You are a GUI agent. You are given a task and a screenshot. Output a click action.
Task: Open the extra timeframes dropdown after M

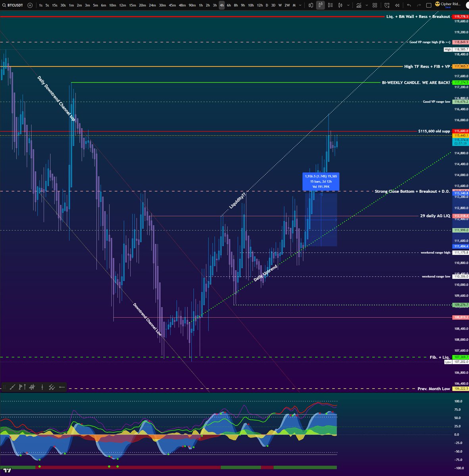click(300, 6)
